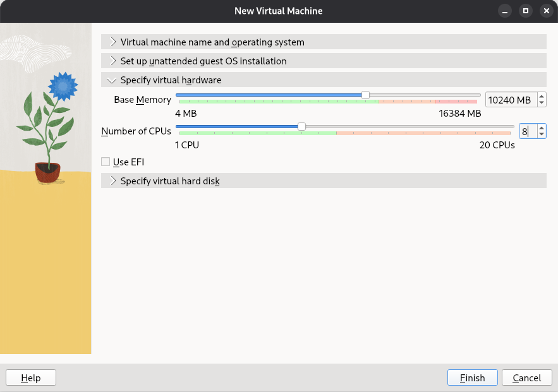Enable the Use EFI checkbox
This screenshot has width=558, height=392.
coord(105,162)
